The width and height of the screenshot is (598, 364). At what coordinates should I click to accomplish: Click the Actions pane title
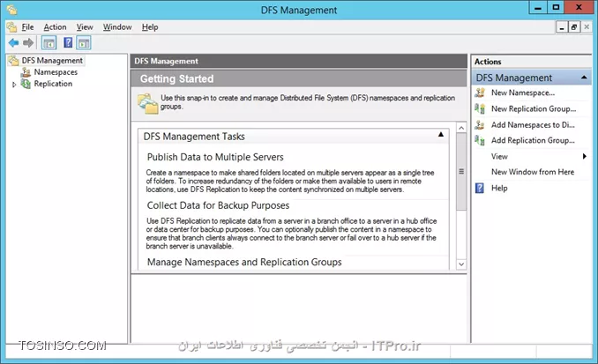(488, 62)
